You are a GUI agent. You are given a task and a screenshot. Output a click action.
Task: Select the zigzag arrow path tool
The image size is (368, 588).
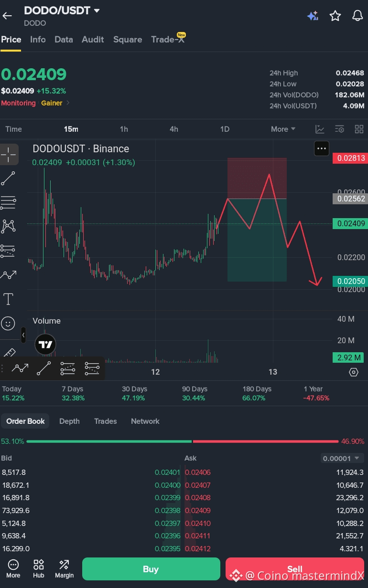tap(8, 275)
